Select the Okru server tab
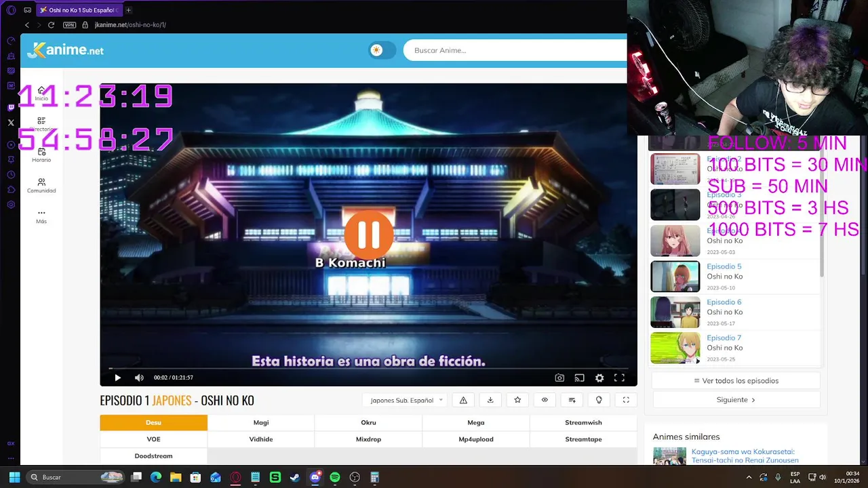This screenshot has width=868, height=488. click(368, 422)
